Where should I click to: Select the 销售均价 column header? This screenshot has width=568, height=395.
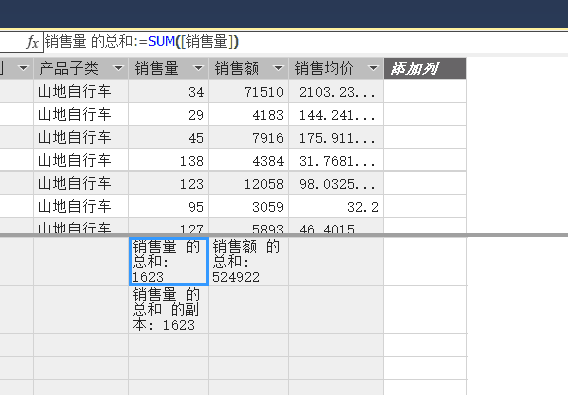tap(336, 68)
